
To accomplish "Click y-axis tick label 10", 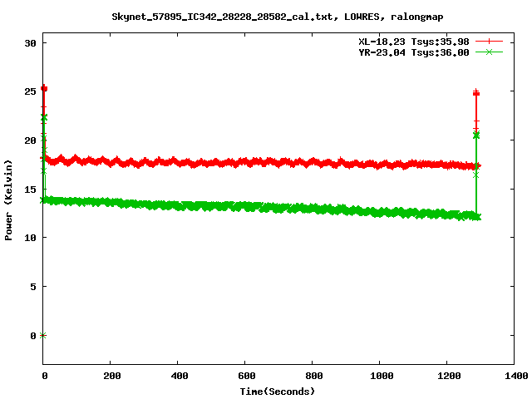I will 30,238.
